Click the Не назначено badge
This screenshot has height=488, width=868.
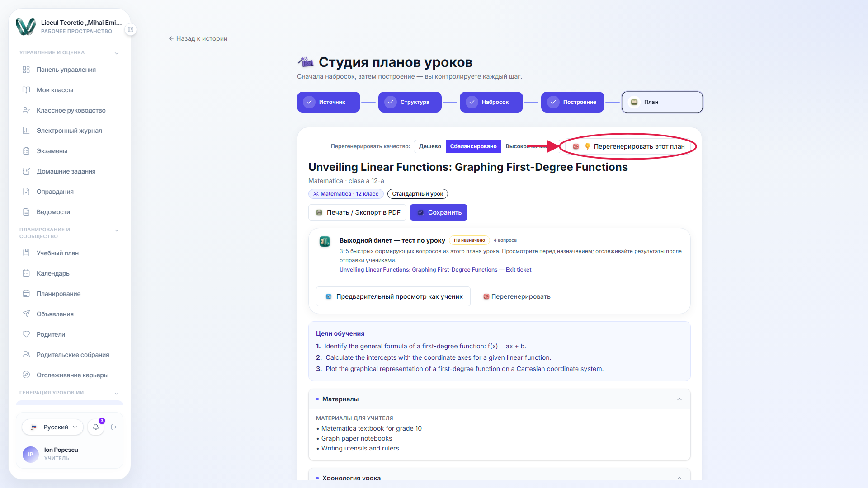click(469, 240)
